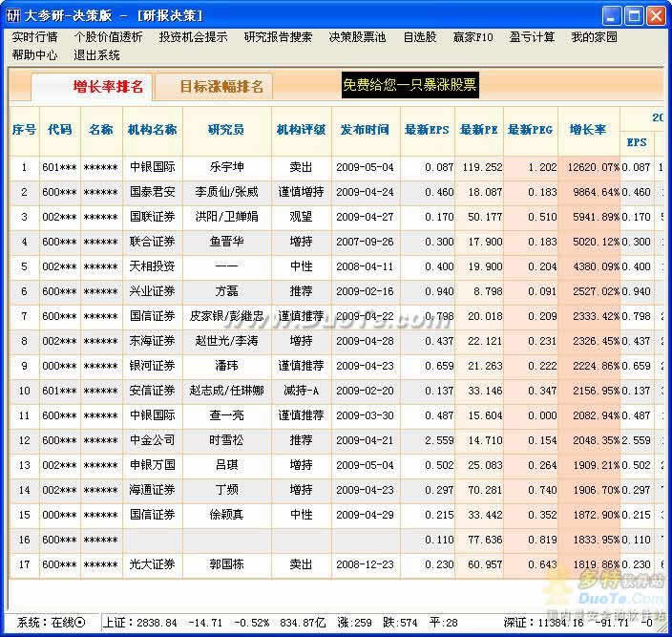Sort by the 增长率 column header
Screen dimensions: 672x637
pyautogui.click(x=588, y=130)
